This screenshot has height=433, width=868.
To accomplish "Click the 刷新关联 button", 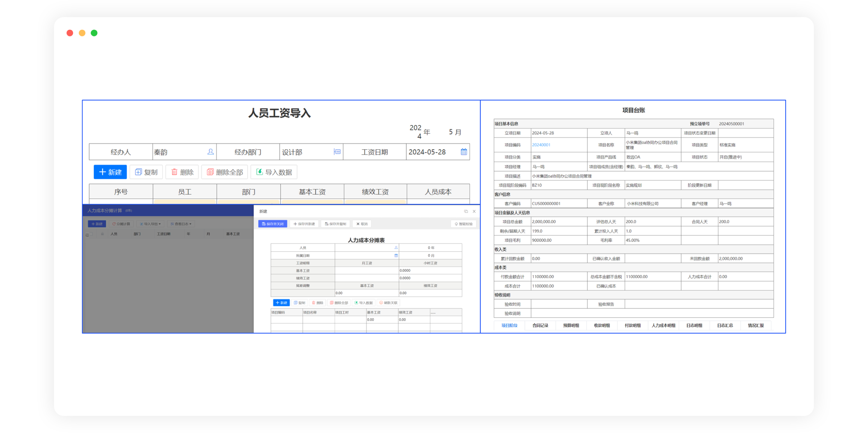I will tap(388, 303).
